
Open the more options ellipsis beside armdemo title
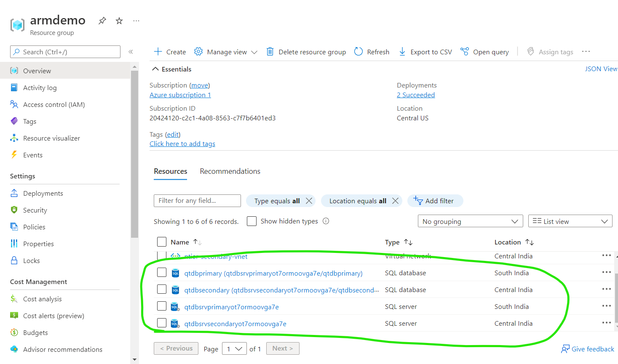pos(136,21)
